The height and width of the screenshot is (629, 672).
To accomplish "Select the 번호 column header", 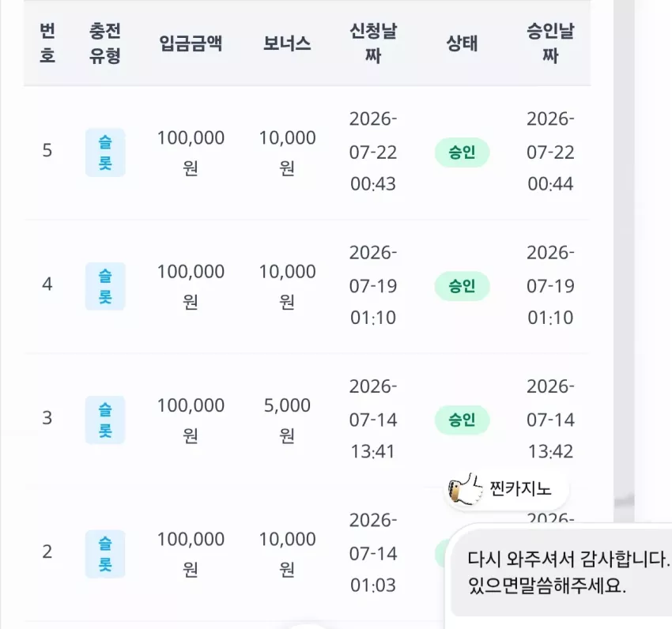I will pyautogui.click(x=47, y=43).
